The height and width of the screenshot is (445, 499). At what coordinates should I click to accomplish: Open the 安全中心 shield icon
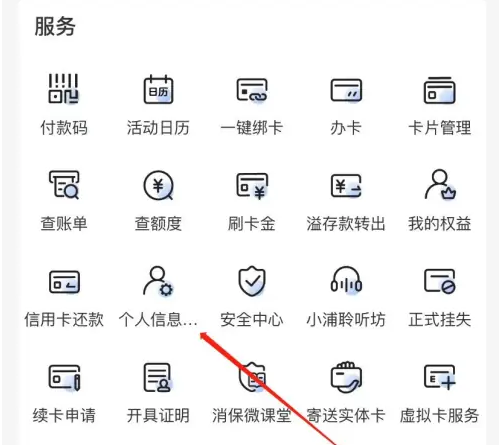[252, 281]
